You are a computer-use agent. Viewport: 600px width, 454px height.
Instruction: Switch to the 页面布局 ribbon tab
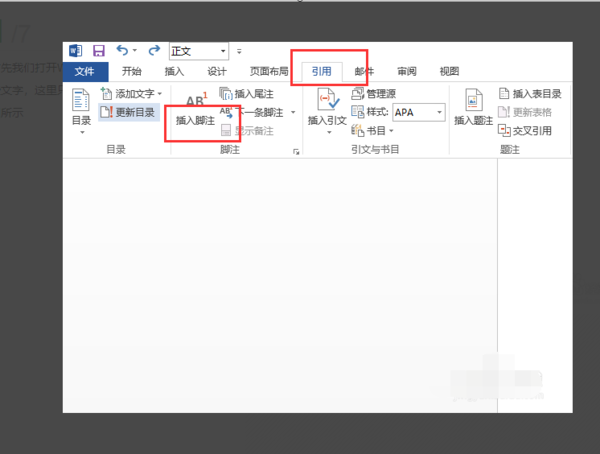click(x=269, y=71)
